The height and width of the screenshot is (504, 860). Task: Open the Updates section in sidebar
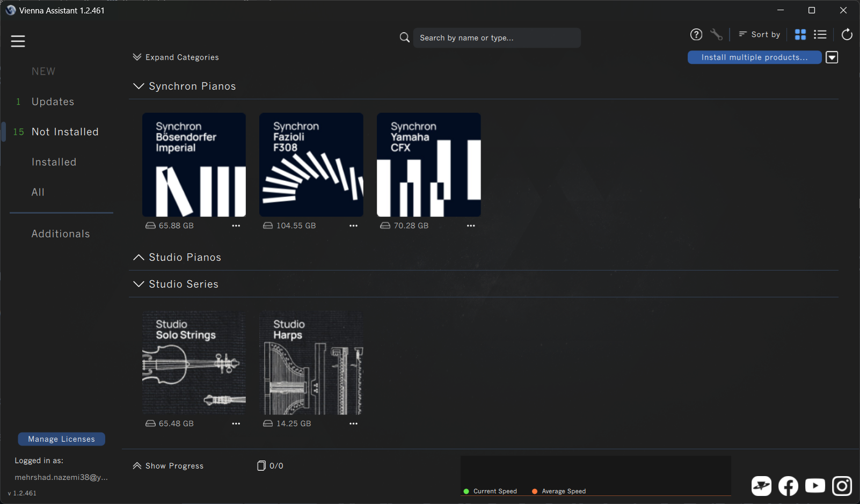53,101
